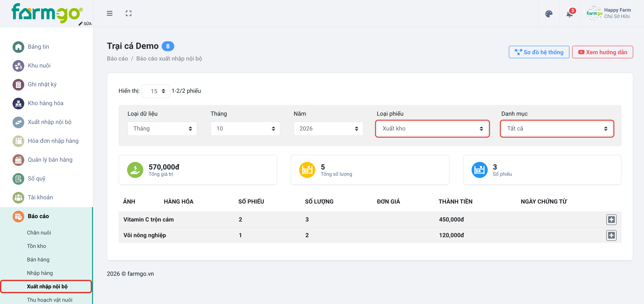Screen dimensions: 644x304
Task: Click the SỐ LƯỢNG column header
Action: [319, 202]
